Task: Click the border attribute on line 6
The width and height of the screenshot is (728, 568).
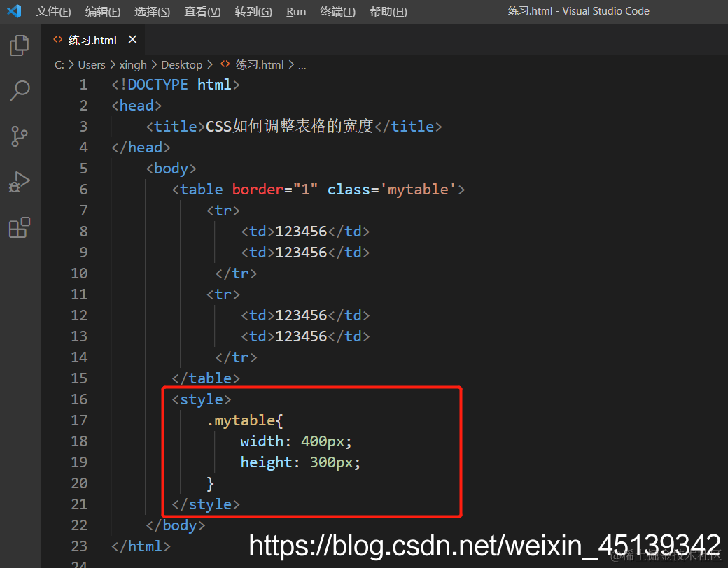Action: coord(258,190)
